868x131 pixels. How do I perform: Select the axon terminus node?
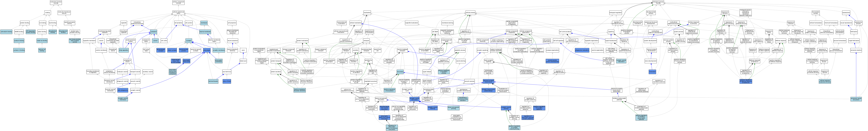(227, 72)
